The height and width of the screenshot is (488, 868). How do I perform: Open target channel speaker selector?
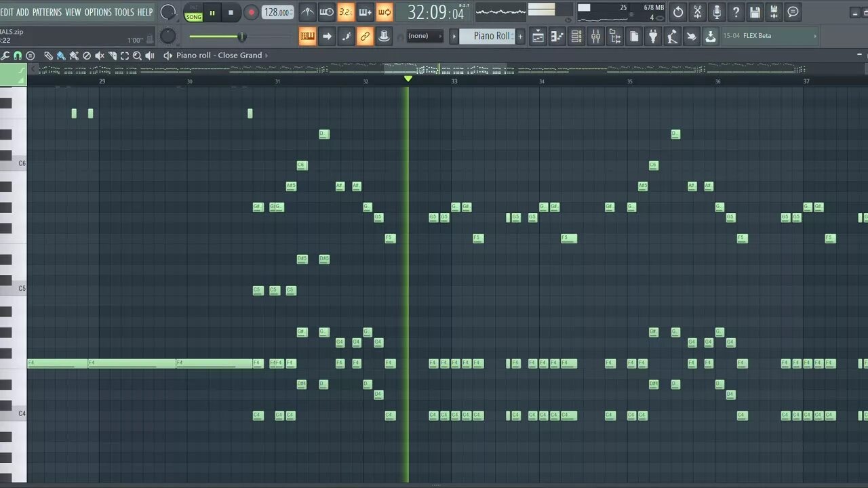point(167,56)
